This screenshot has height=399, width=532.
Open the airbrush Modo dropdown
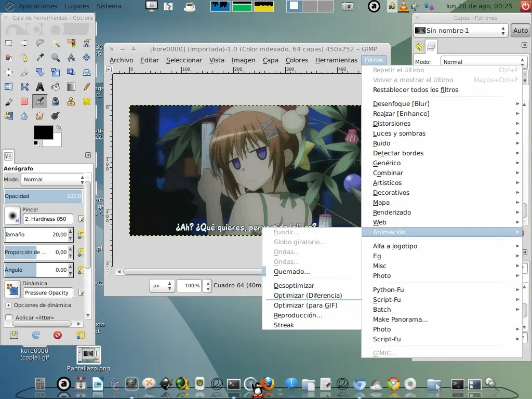click(x=52, y=179)
